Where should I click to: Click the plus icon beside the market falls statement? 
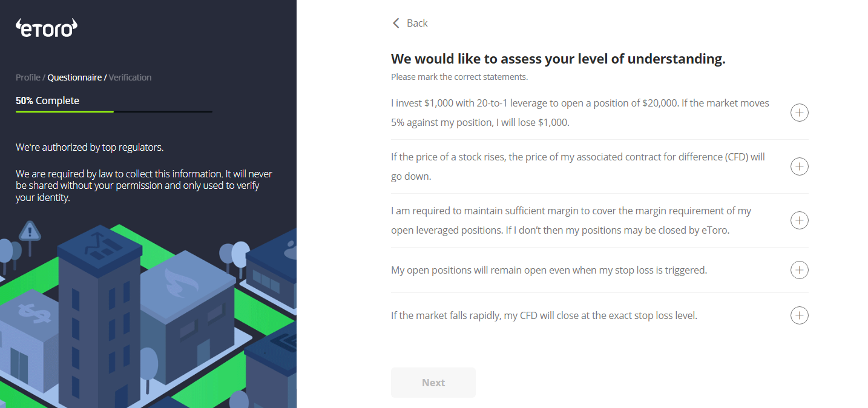coord(799,315)
